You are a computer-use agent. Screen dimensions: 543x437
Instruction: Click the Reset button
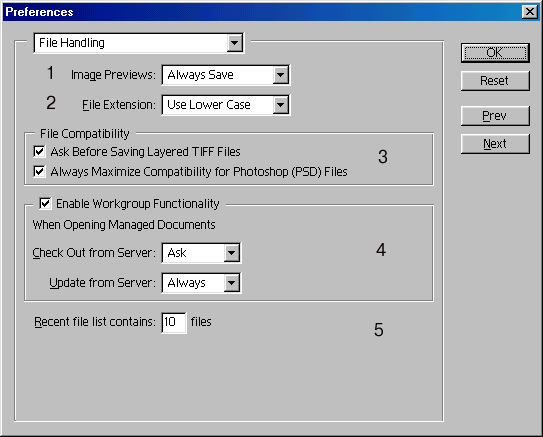tap(495, 81)
